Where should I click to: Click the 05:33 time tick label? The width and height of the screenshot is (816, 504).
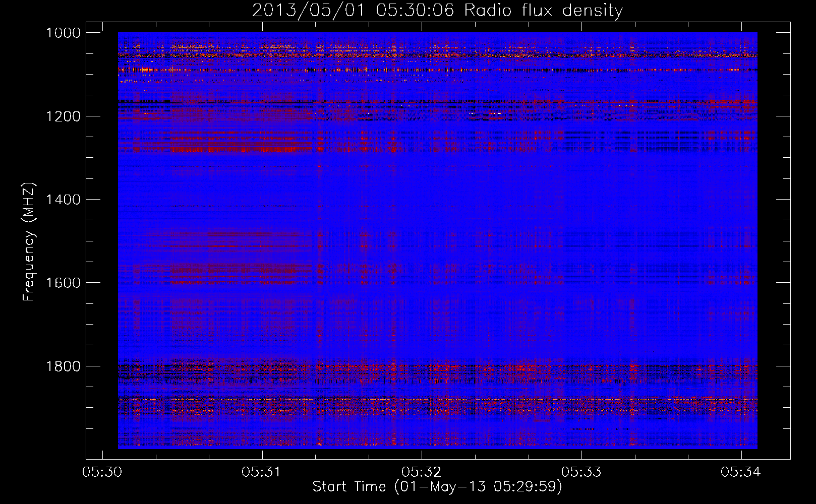[581, 472]
